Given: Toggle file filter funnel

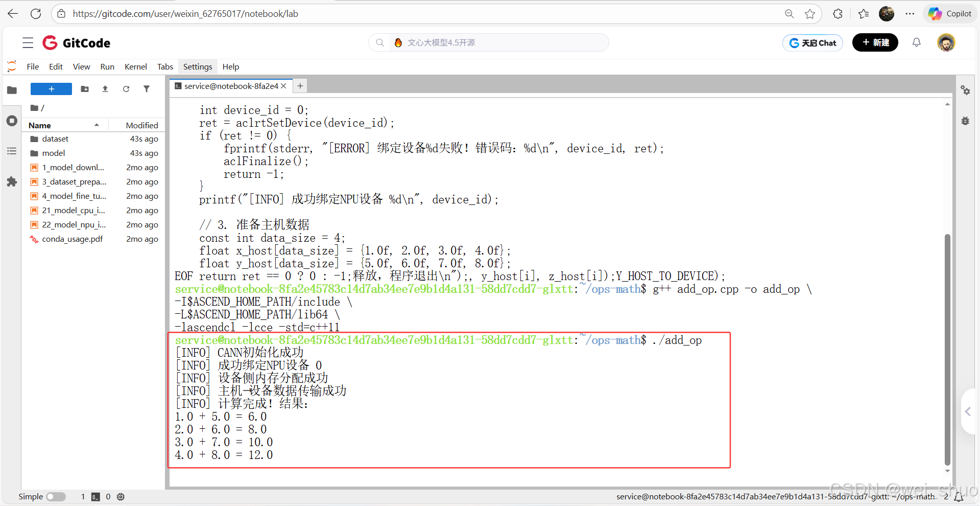Looking at the screenshot, I should click(147, 89).
